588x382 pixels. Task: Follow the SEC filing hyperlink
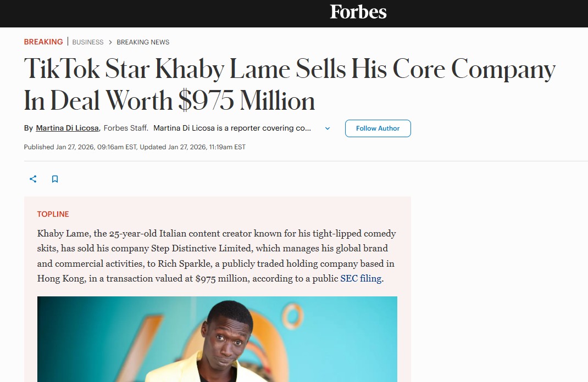(x=360, y=278)
